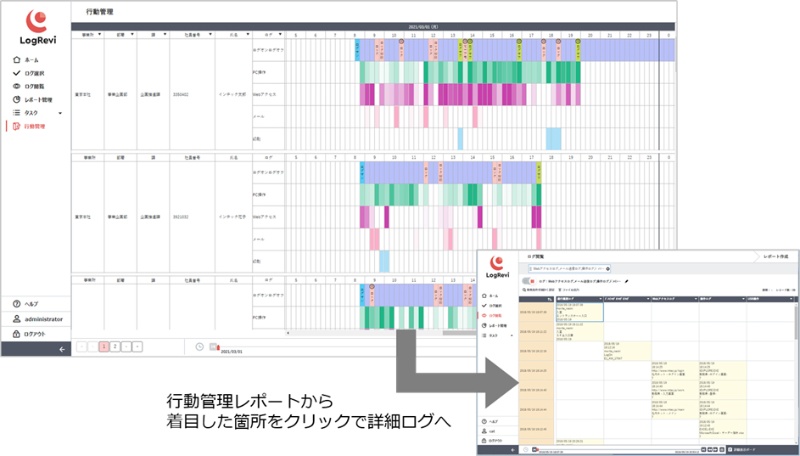Viewport: 800px width, 456px height.
Task: Open ログ選択 in the 行動管理 window sidebar
Action: (x=29, y=73)
